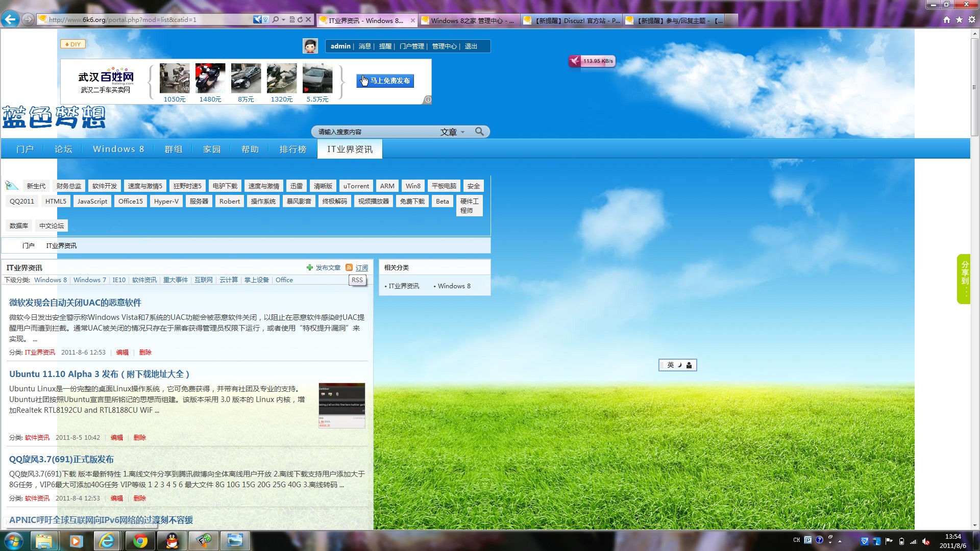980x551 pixels.
Task: Click the taskbar clock 13:54
Action: point(952,541)
